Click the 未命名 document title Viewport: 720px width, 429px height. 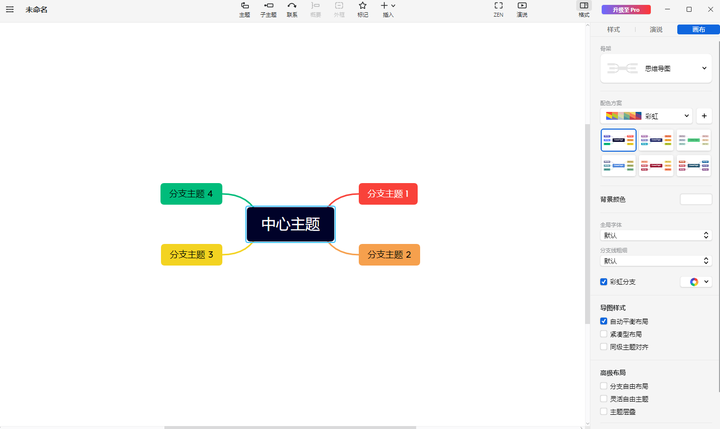point(36,10)
